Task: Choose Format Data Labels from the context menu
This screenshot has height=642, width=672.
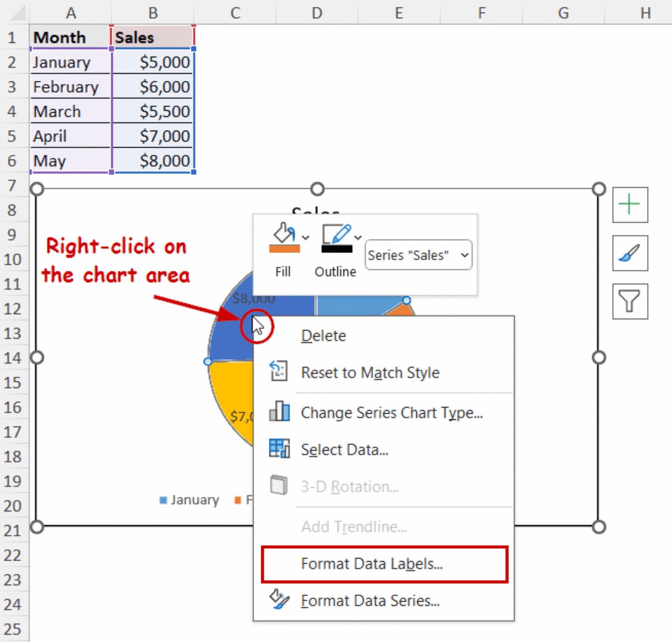Action: tap(372, 564)
